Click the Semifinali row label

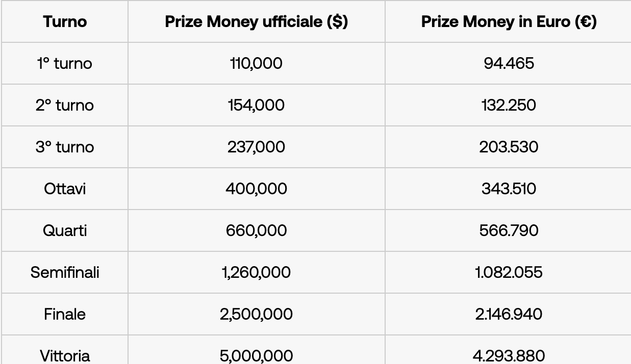[x=65, y=273]
